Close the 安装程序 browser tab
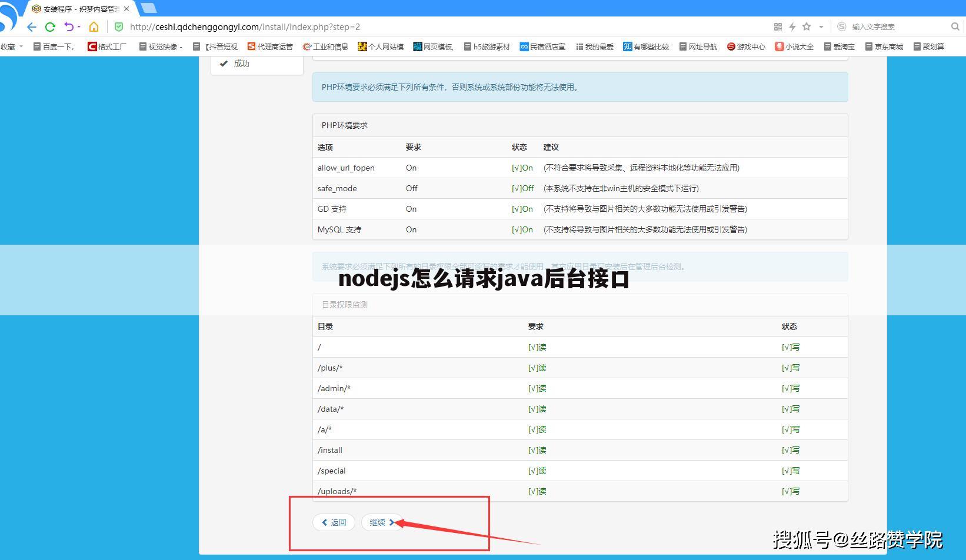This screenshot has height=560, width=966. pyautogui.click(x=126, y=9)
